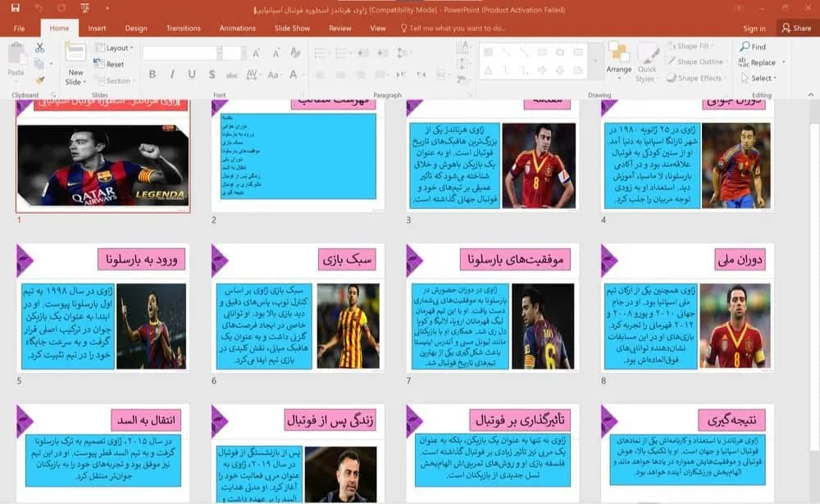
Task: Open the Select dropdown in Editing
Action: 758,78
